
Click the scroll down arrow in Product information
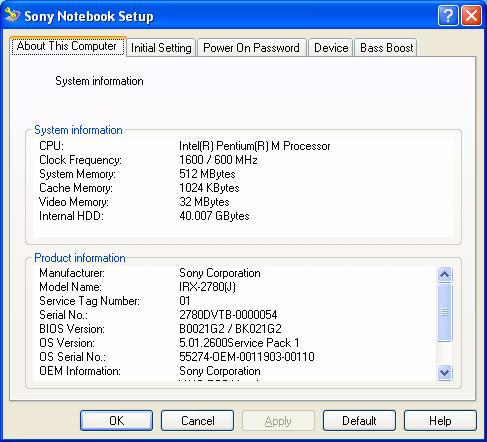444,372
